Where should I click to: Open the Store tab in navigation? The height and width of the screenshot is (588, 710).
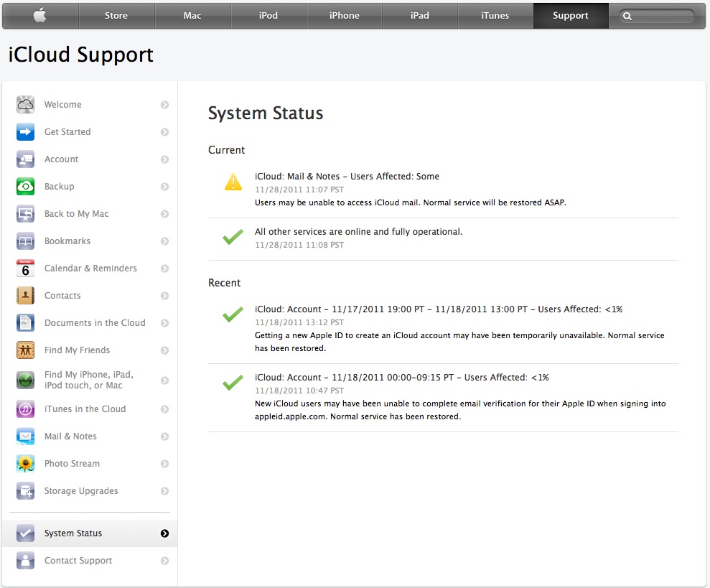(116, 15)
